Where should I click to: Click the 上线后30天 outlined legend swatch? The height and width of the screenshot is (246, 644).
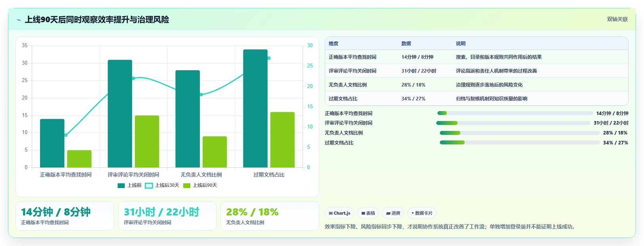149,185
